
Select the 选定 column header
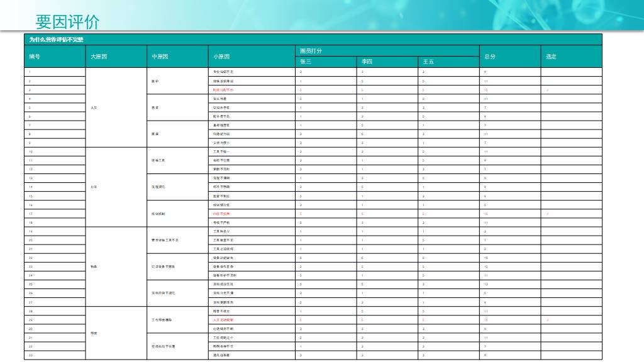pyautogui.click(x=551, y=57)
